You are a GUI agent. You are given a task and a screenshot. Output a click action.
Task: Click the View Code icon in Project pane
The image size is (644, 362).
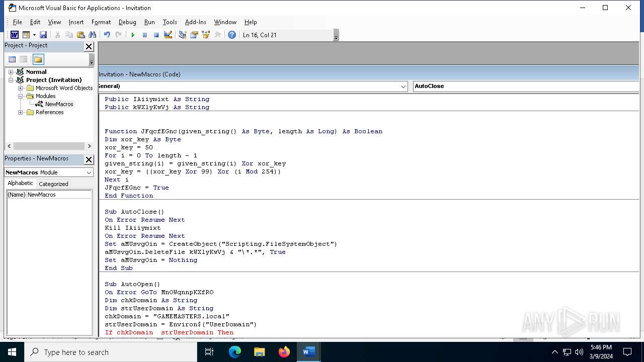[x=12, y=59]
